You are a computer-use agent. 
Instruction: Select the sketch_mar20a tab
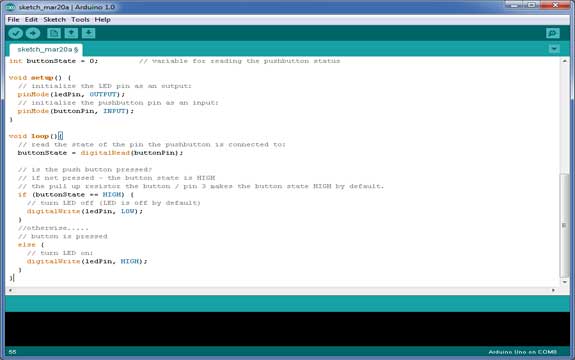pyautogui.click(x=46, y=49)
